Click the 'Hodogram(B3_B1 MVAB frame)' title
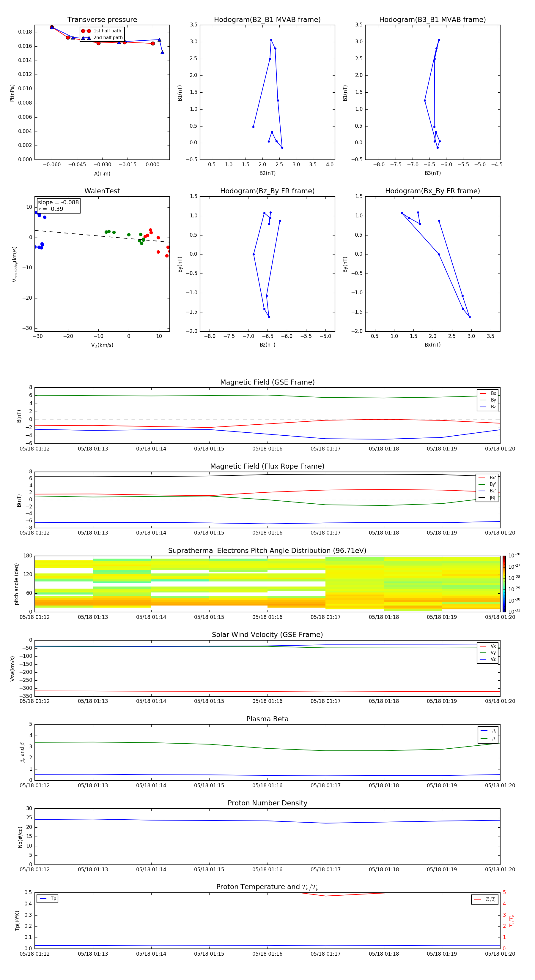535x980 pixels. 432,20
